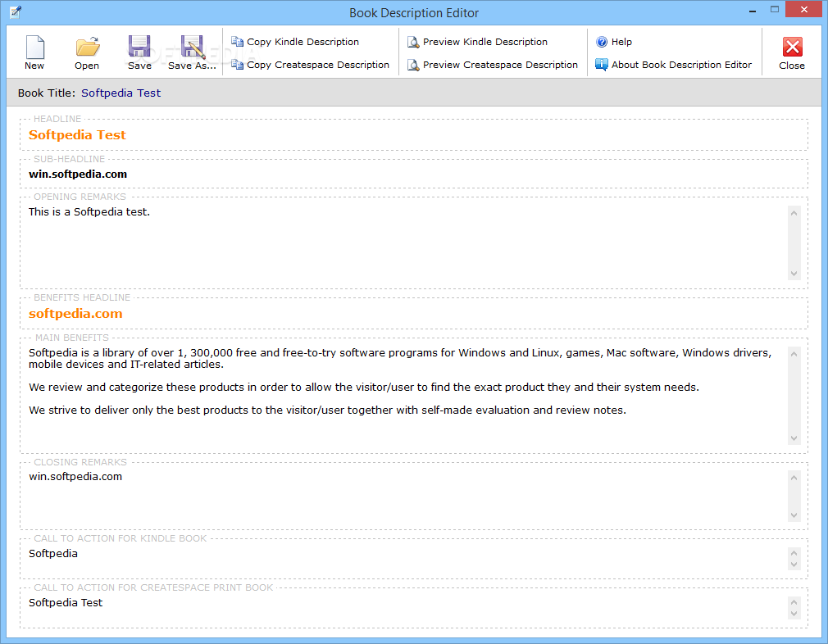The height and width of the screenshot is (644, 828).
Task: Click the Main Benefits scroll down arrow
Action: pyautogui.click(x=794, y=438)
